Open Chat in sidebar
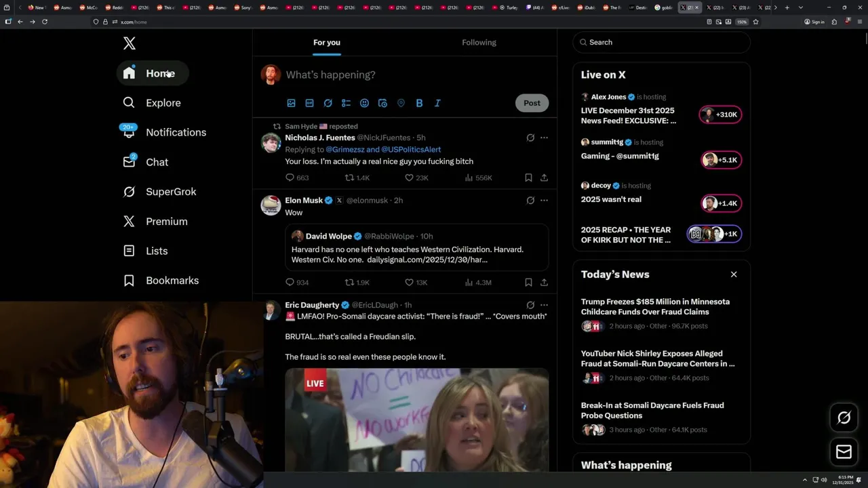The image size is (868, 488). [x=146, y=162]
